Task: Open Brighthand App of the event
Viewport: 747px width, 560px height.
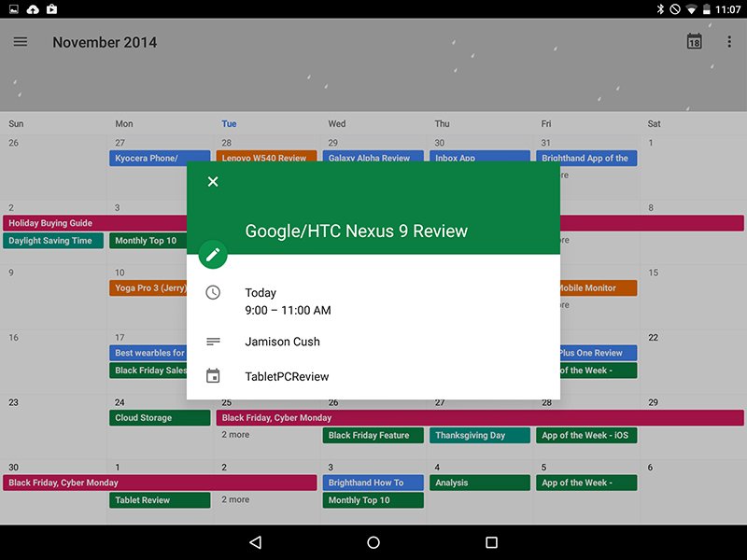Action: click(x=586, y=158)
